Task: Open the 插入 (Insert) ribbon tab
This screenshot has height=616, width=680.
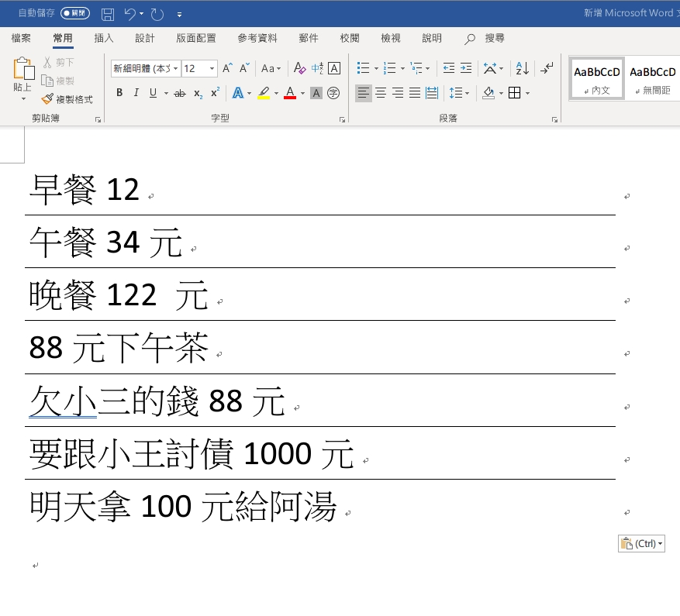Action: (104, 38)
